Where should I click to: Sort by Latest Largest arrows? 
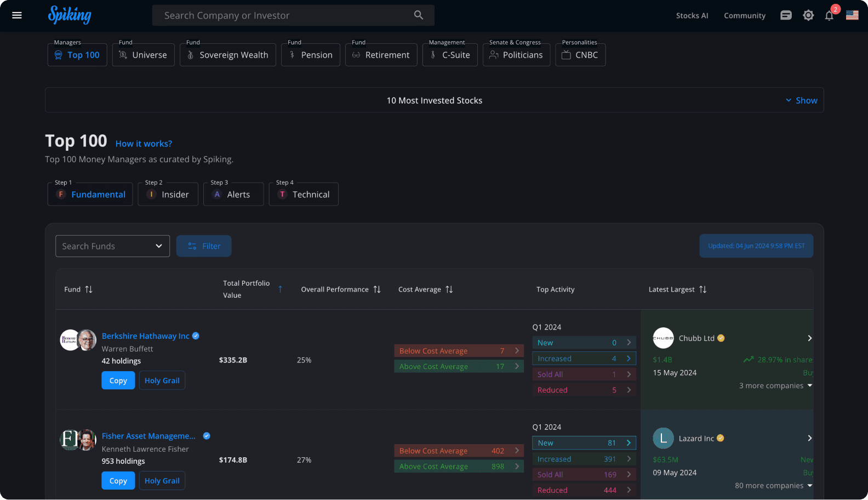(x=703, y=289)
